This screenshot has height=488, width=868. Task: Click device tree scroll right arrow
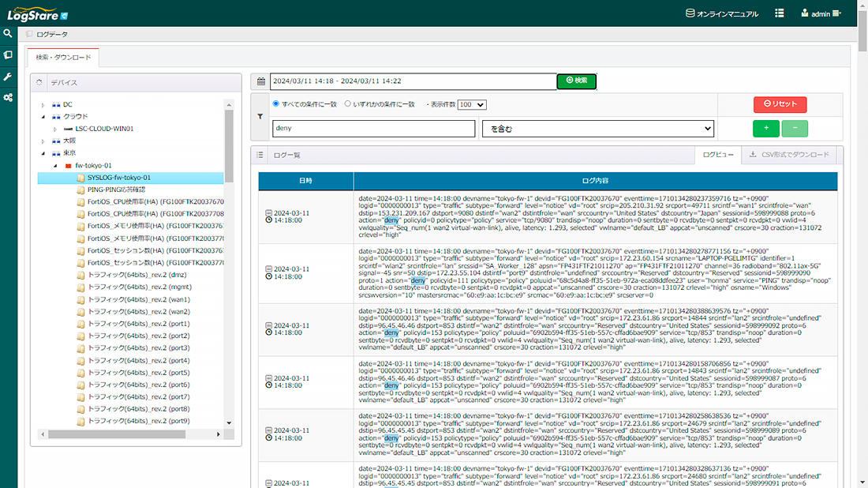(x=218, y=435)
